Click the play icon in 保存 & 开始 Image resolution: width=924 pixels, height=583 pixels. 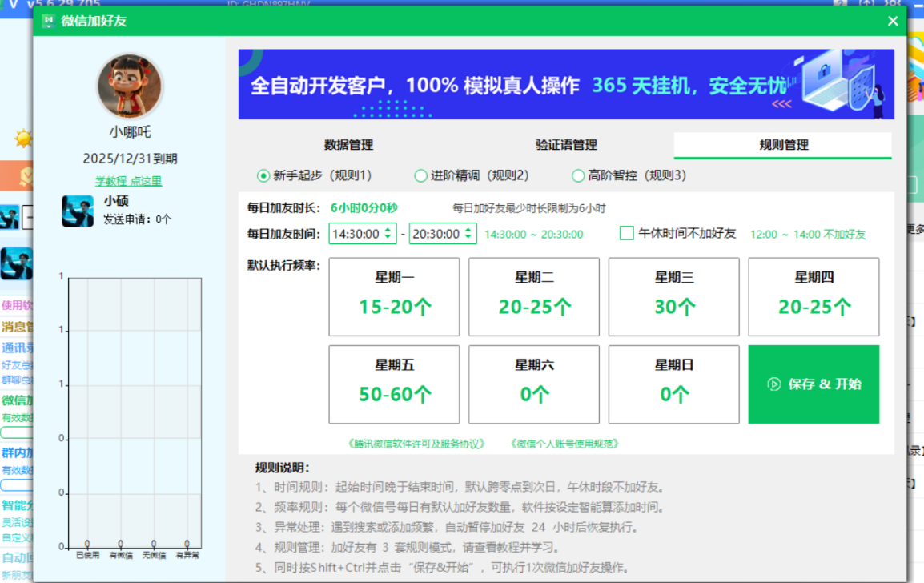coord(773,384)
